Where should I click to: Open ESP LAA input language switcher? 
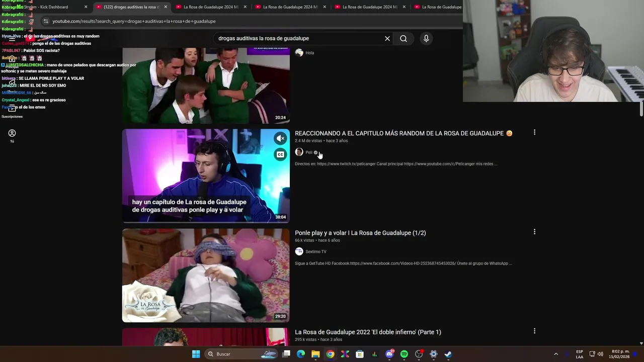(580, 354)
